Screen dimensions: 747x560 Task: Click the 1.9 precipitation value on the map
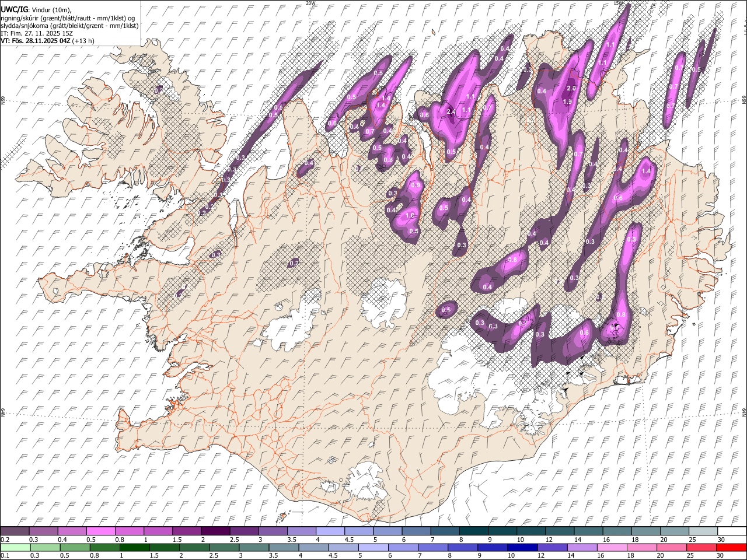(567, 101)
